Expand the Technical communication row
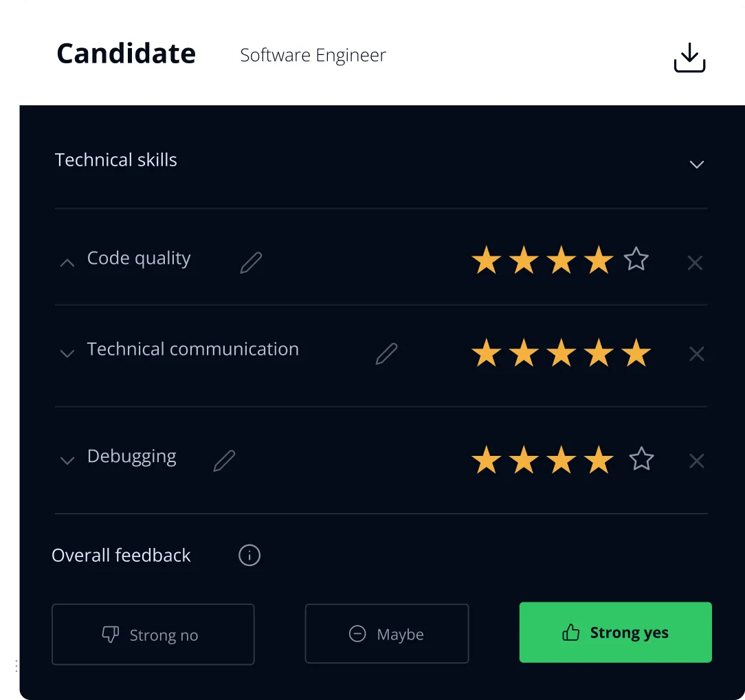The image size is (745, 700). 67,354
